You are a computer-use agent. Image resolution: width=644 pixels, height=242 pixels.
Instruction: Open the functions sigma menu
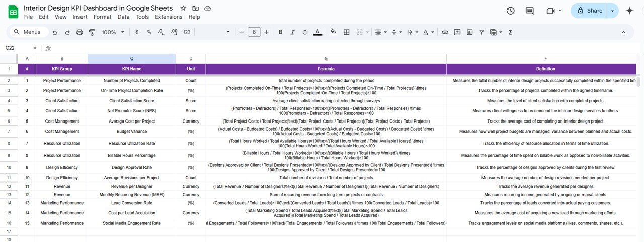pyautogui.click(x=510, y=32)
